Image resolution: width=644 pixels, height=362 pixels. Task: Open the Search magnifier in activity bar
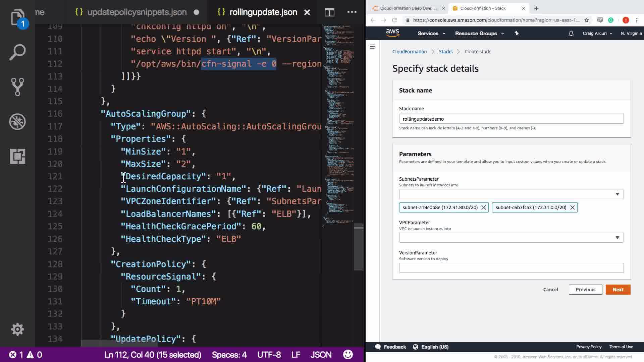pos(17,52)
